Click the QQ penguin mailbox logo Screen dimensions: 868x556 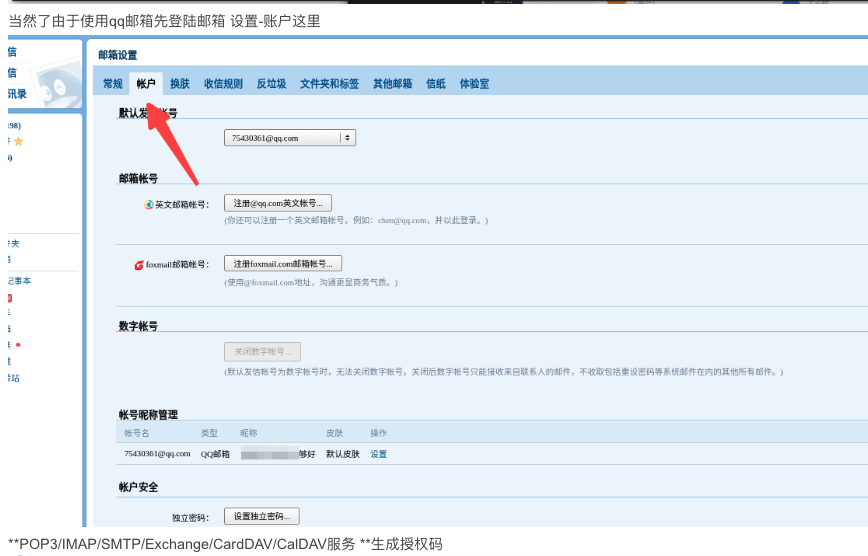(x=54, y=86)
